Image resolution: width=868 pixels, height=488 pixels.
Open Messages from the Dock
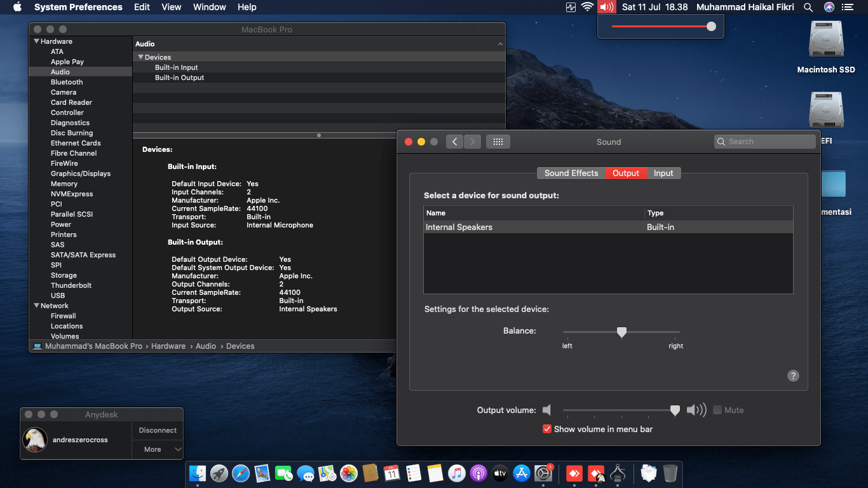(306, 473)
